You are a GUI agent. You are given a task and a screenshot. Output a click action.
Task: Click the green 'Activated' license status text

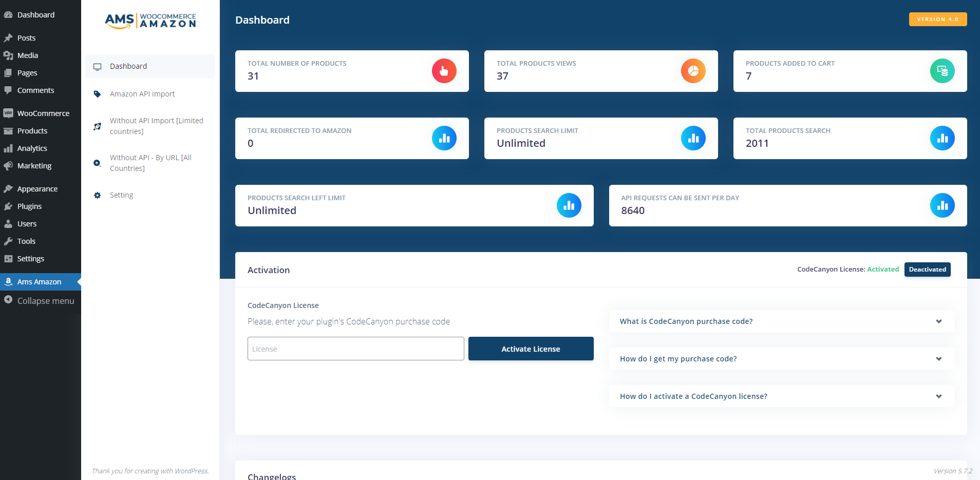(883, 270)
